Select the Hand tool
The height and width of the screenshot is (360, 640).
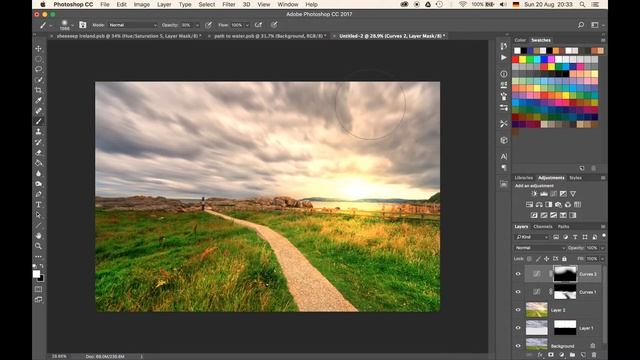tap(38, 236)
